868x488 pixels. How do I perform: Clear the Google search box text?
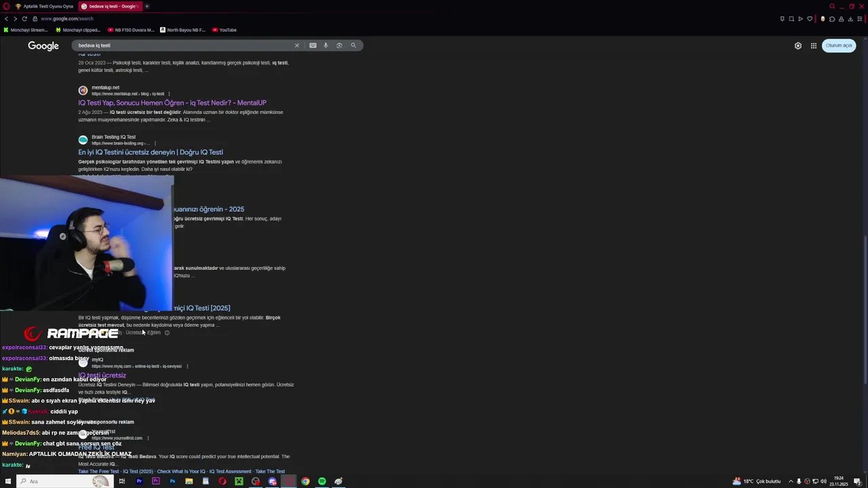296,45
